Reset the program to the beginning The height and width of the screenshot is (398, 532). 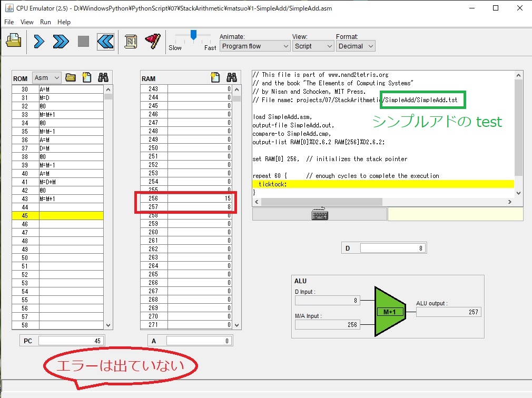point(105,41)
